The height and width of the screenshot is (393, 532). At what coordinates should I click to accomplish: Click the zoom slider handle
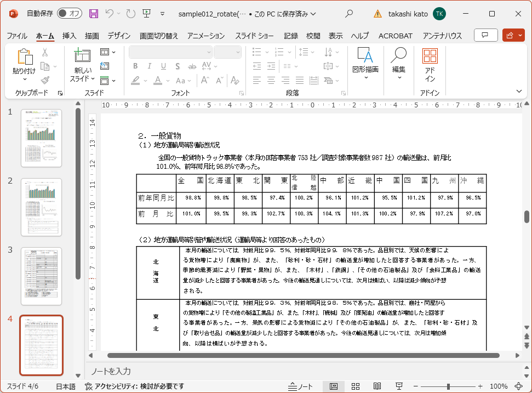click(x=448, y=386)
